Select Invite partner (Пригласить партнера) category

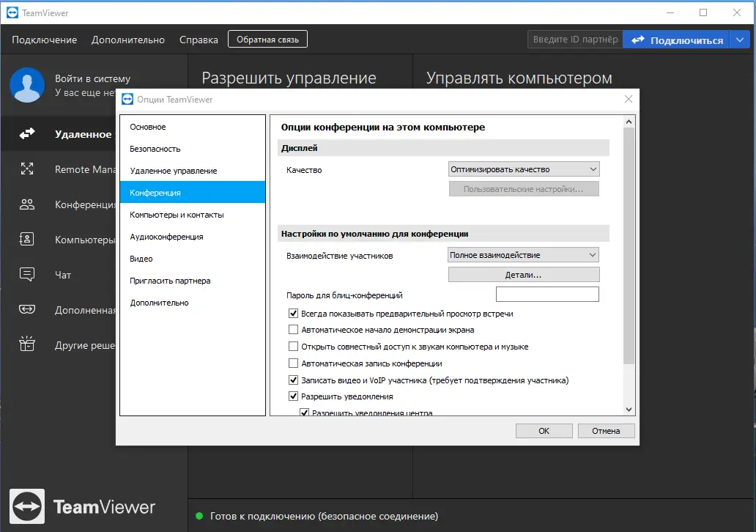click(193, 281)
